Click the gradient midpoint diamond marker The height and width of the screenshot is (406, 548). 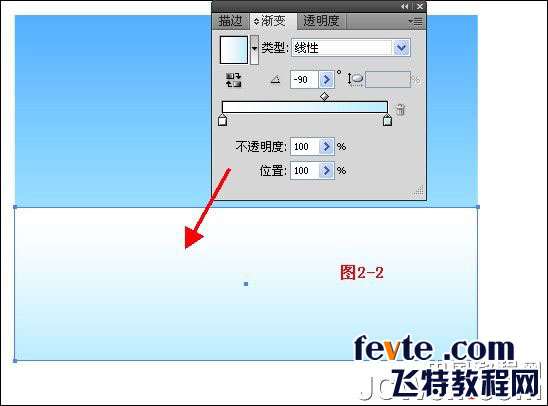[x=324, y=96]
